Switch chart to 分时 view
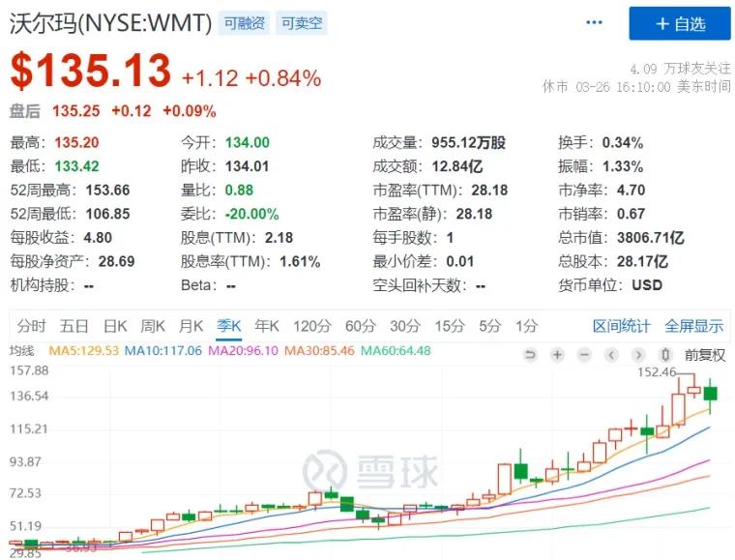This screenshot has height=560, width=735. 31,326
